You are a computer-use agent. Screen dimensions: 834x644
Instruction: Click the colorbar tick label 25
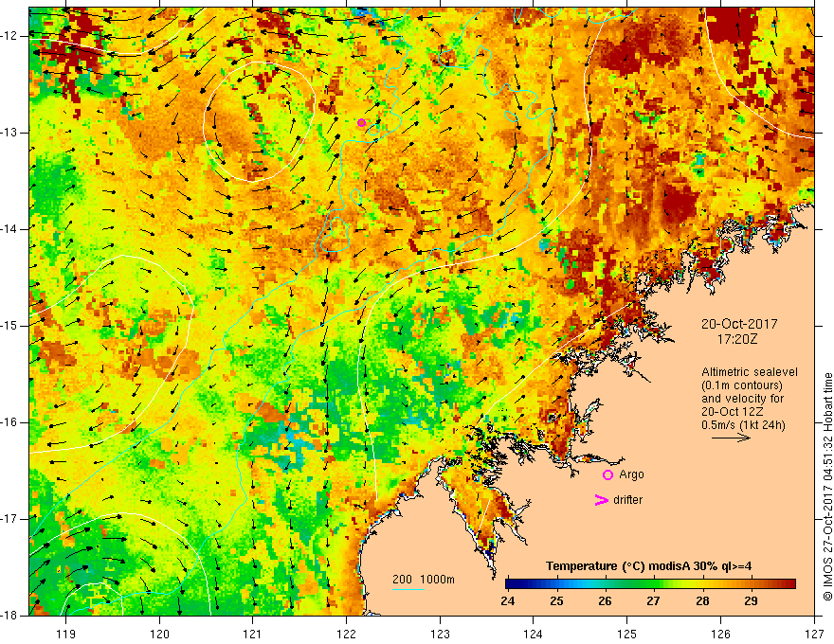556,601
